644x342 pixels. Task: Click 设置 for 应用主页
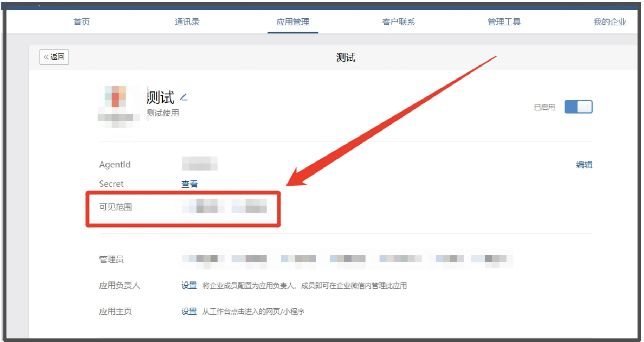click(x=189, y=311)
